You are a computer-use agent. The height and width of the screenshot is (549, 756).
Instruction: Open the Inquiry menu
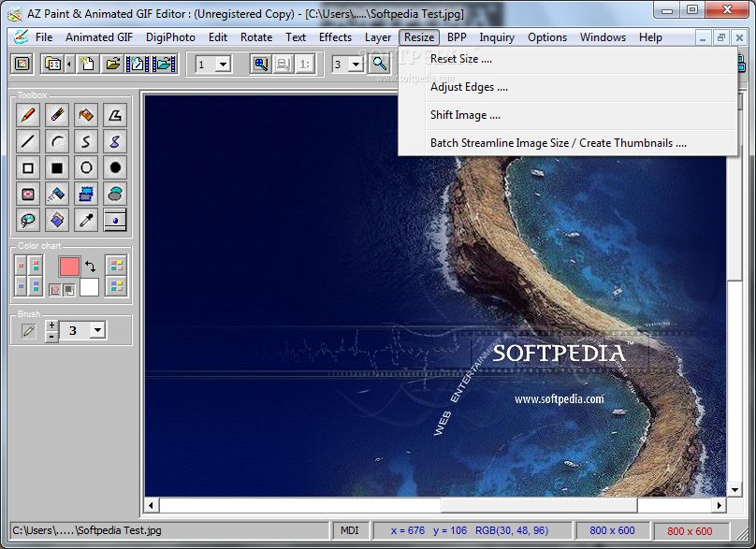pyautogui.click(x=497, y=37)
